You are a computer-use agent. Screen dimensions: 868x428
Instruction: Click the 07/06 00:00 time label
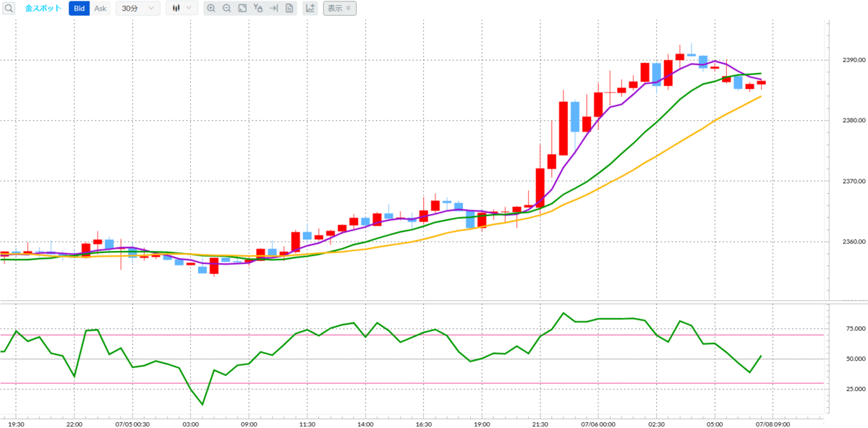coord(598,424)
